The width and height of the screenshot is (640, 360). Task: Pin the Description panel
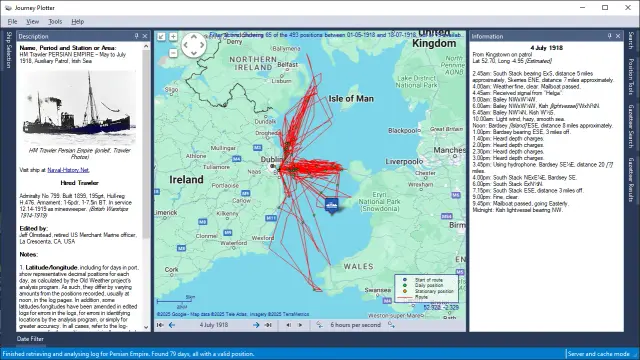(x=137, y=36)
